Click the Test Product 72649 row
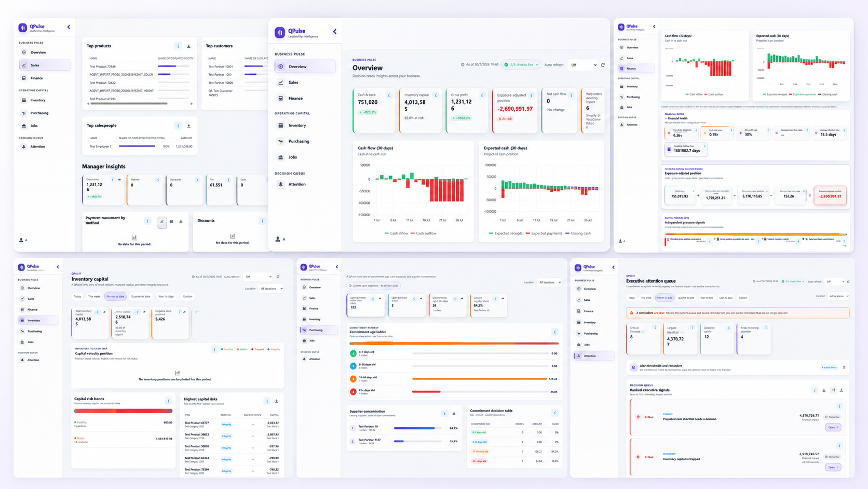Image resolution: width=868 pixels, height=489 pixels. coord(140,67)
